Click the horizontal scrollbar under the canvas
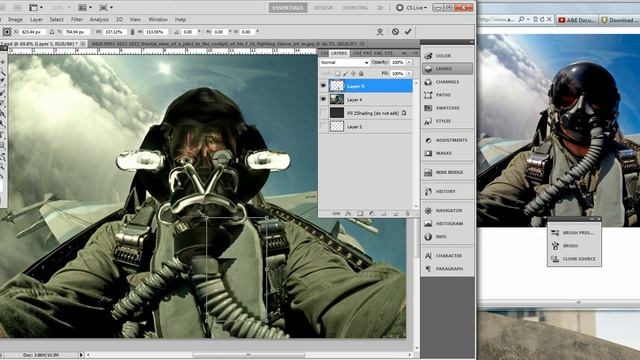 click(249, 355)
